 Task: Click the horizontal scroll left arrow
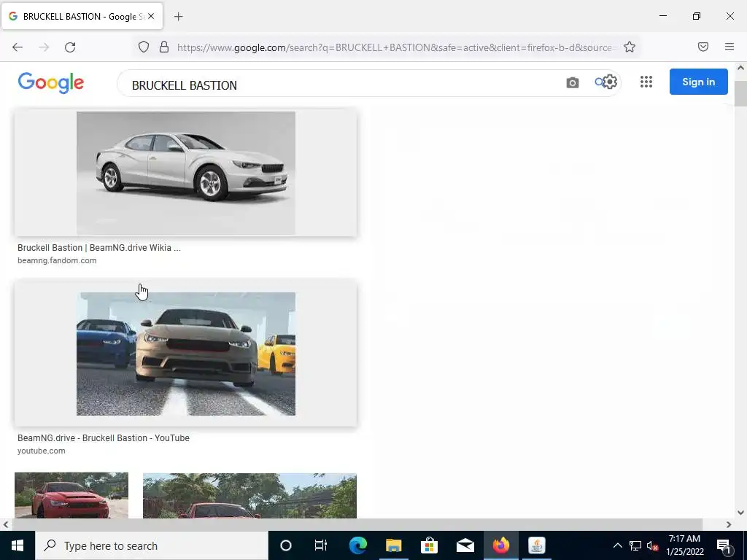[5, 525]
